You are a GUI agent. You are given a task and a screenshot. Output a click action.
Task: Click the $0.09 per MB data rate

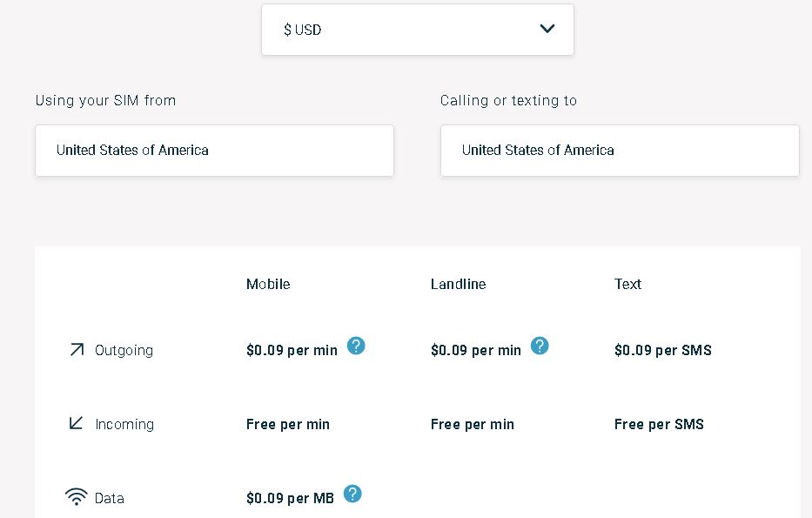point(290,498)
